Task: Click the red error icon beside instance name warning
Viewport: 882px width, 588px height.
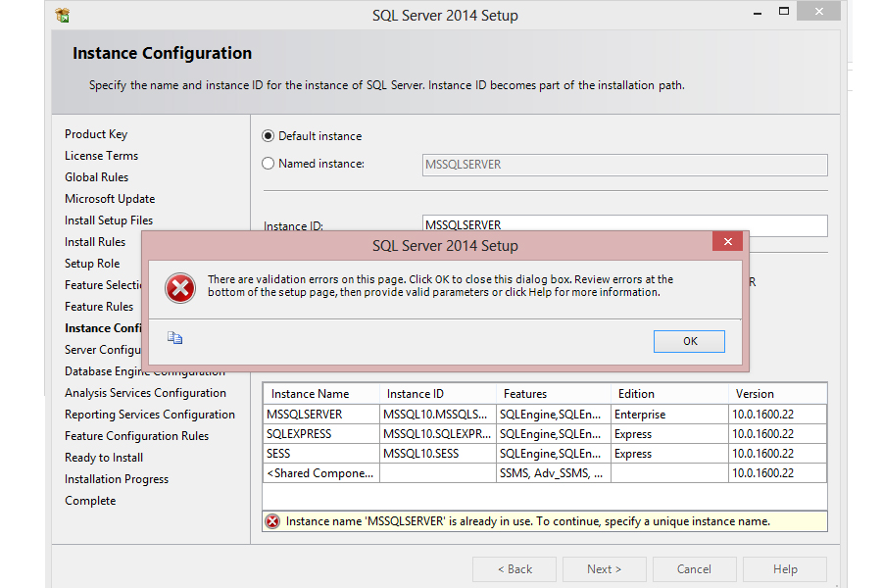Action: (272, 521)
